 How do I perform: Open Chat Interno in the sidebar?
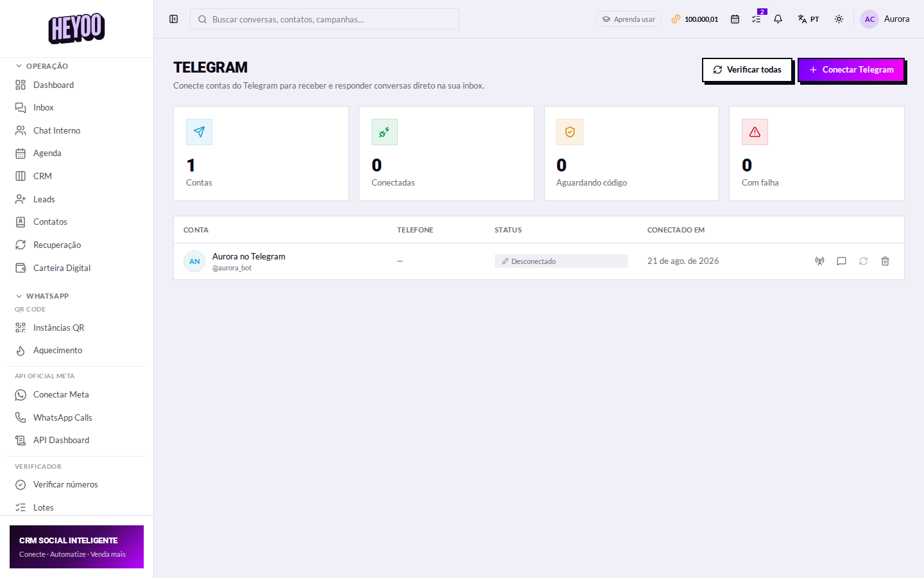(x=77, y=130)
